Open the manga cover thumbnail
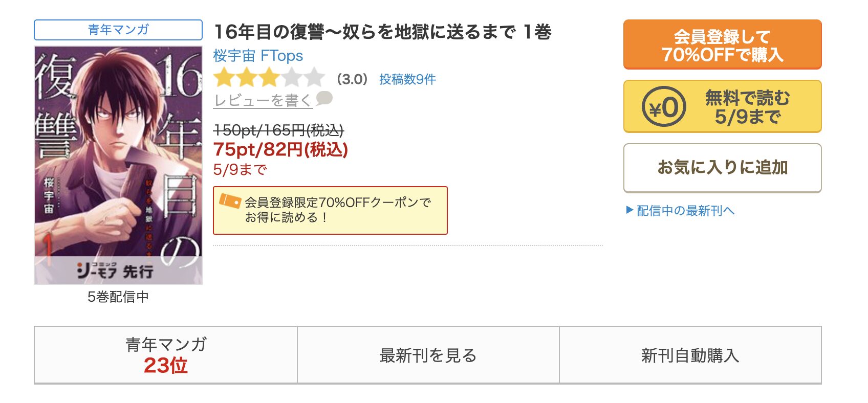 pyautogui.click(x=118, y=165)
